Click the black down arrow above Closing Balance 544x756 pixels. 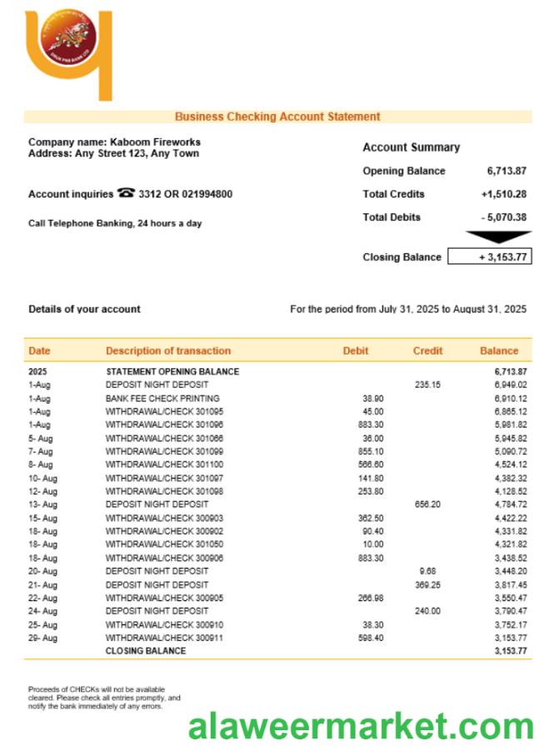pos(497,237)
